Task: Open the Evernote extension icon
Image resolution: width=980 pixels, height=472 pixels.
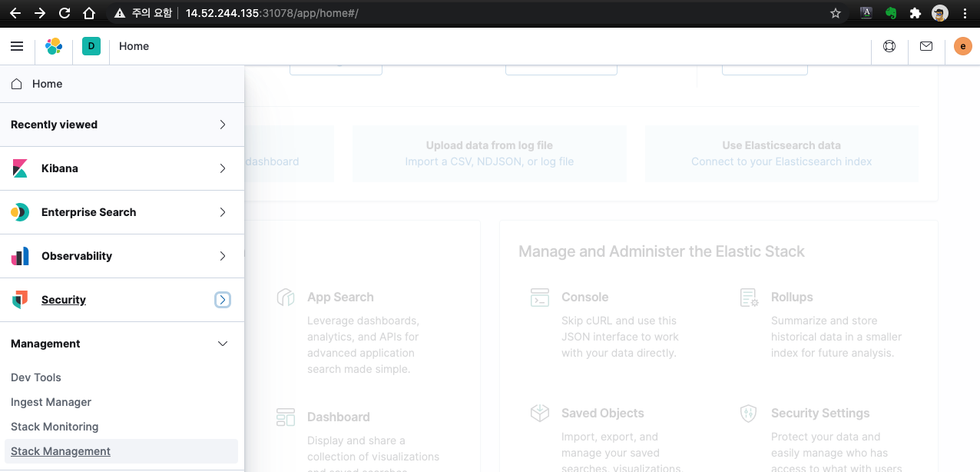Action: tap(891, 13)
